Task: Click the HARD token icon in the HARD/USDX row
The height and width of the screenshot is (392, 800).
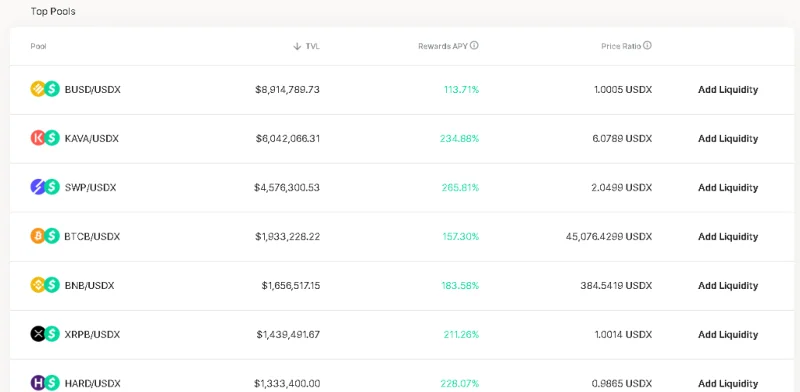Action: (38, 383)
